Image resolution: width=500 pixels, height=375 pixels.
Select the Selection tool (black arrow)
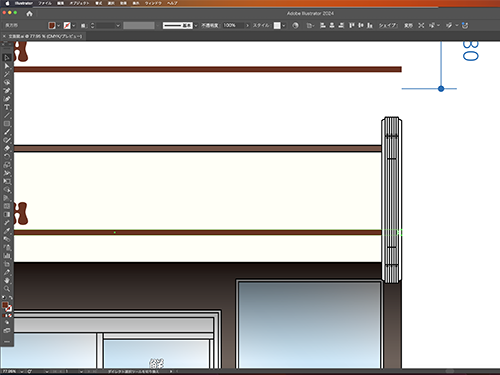pos(7,58)
